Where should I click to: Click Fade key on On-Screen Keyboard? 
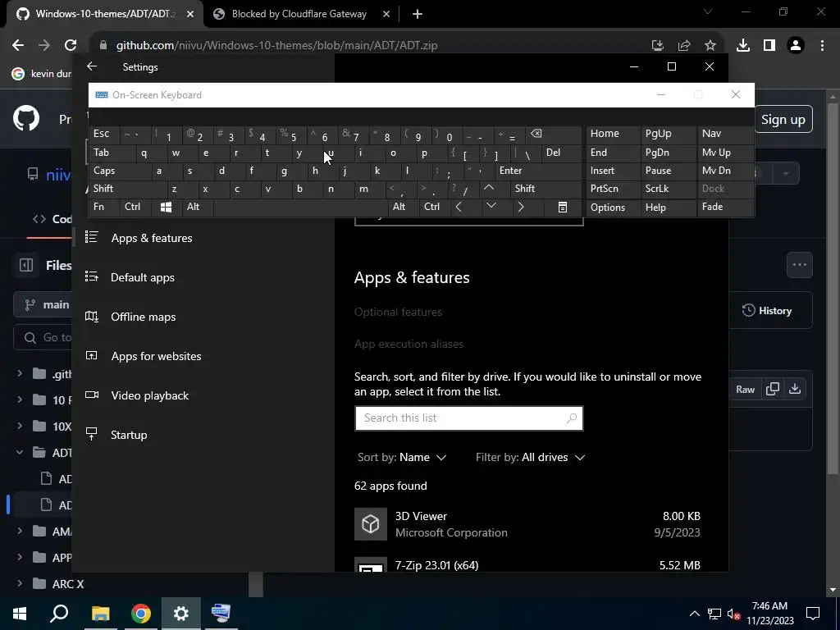click(x=725, y=207)
